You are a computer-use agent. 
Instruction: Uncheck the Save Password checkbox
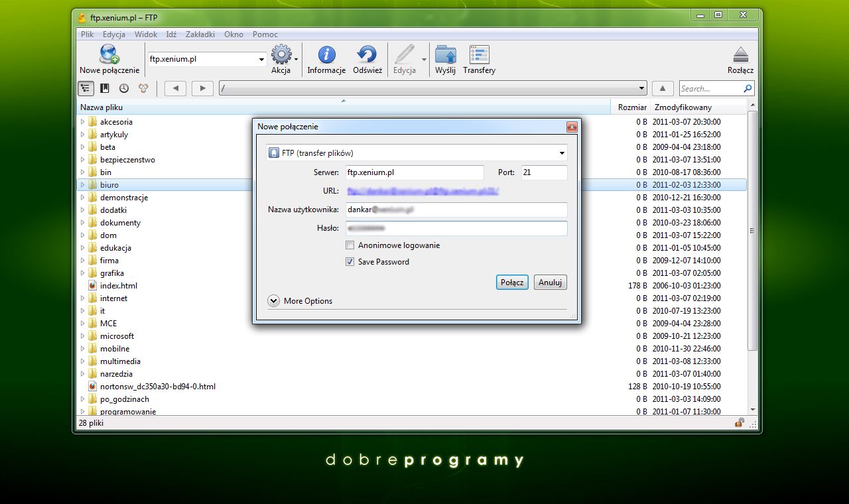(350, 262)
